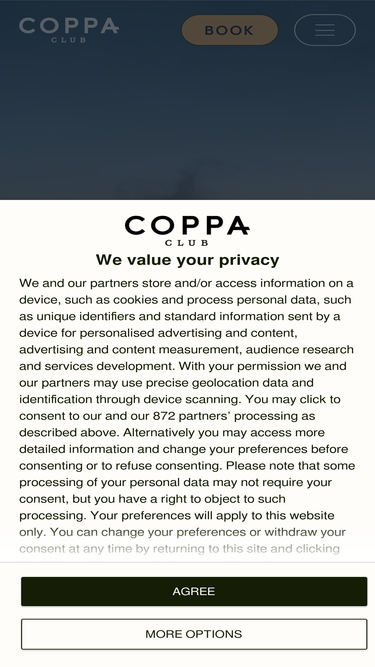Click 'audience research' in the notice
Screen dimensions: 375x667
[300, 349]
